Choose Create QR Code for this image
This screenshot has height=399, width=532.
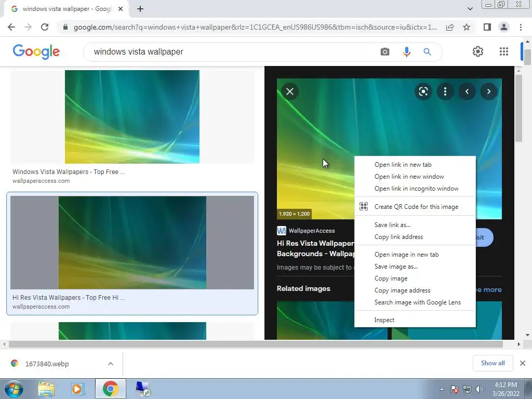point(415,206)
